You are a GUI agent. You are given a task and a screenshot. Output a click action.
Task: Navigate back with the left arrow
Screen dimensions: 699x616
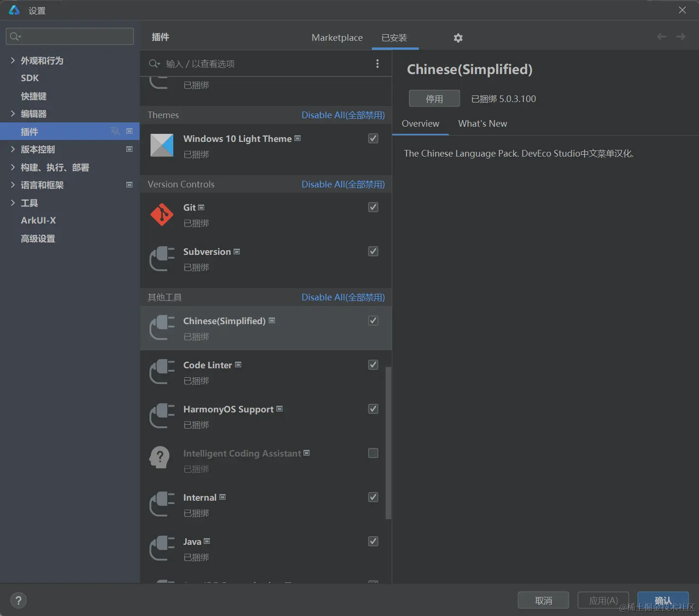tap(661, 37)
